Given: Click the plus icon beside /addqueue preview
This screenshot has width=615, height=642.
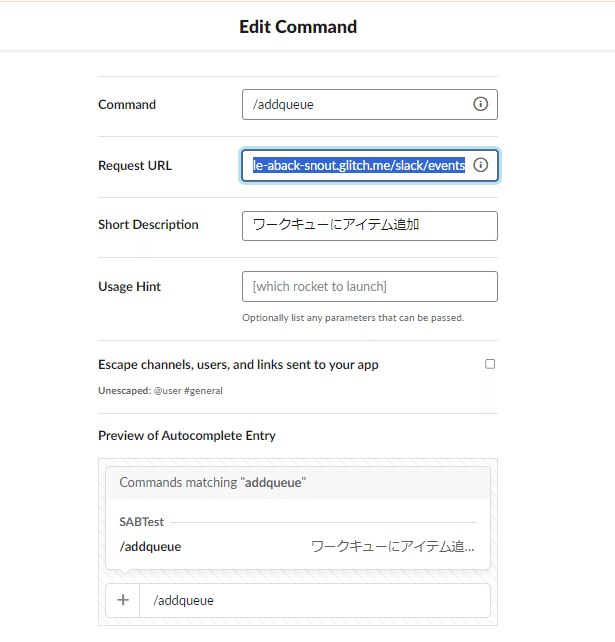Looking at the screenshot, I should click(123, 600).
